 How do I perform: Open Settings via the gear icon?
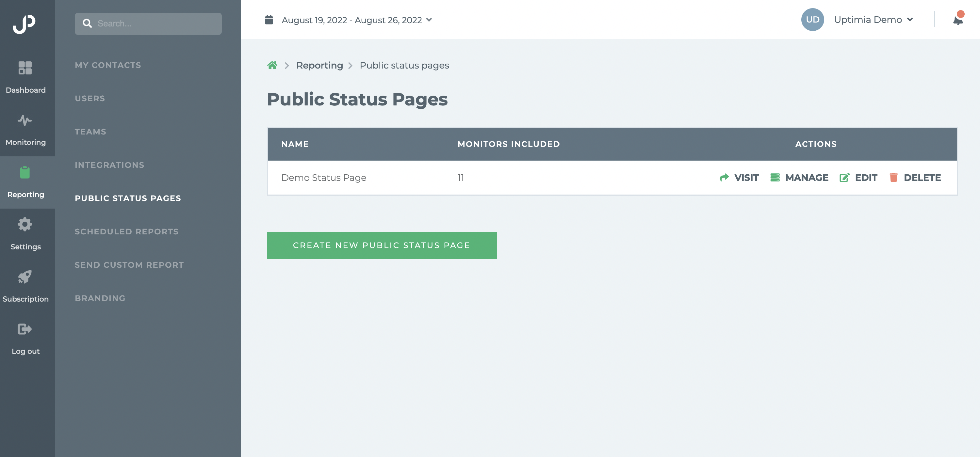tap(25, 224)
